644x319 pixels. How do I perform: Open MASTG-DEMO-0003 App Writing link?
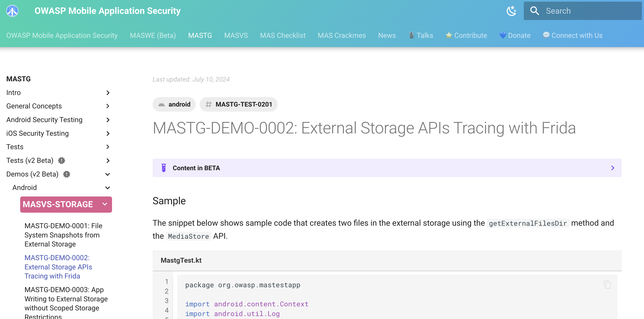coord(66,299)
